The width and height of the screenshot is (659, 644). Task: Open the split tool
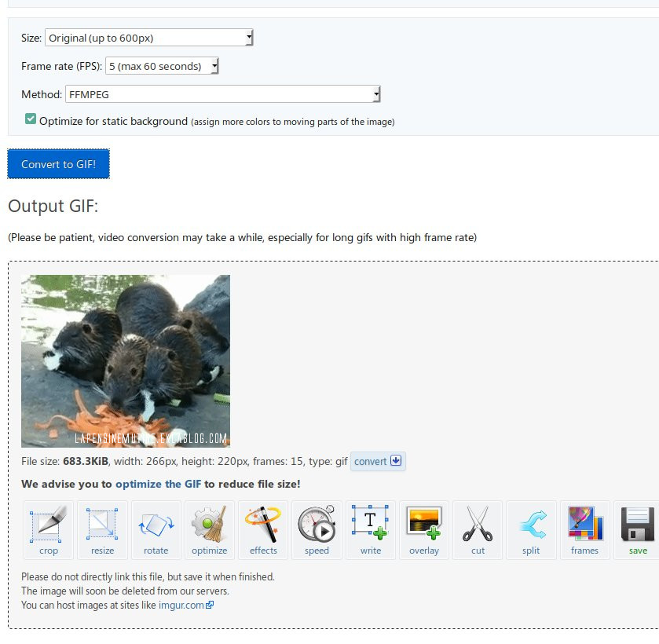(531, 529)
